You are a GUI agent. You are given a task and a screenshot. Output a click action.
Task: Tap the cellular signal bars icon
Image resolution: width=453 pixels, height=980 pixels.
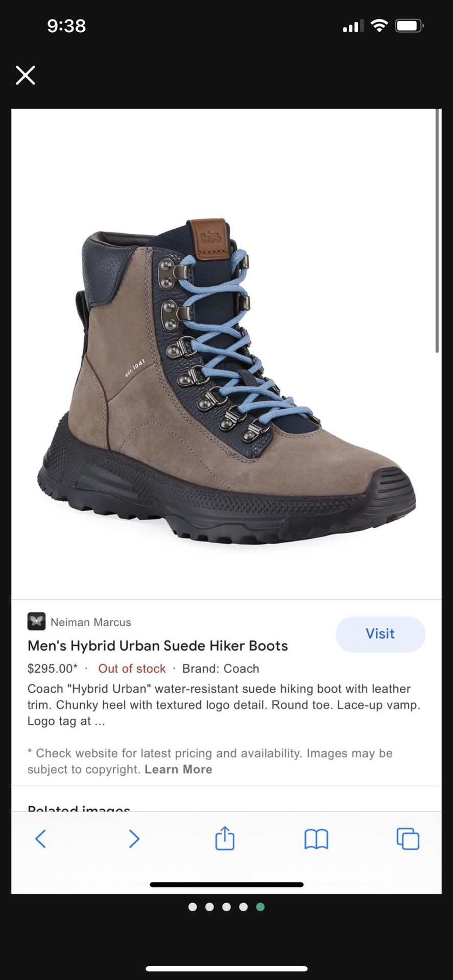[353, 26]
